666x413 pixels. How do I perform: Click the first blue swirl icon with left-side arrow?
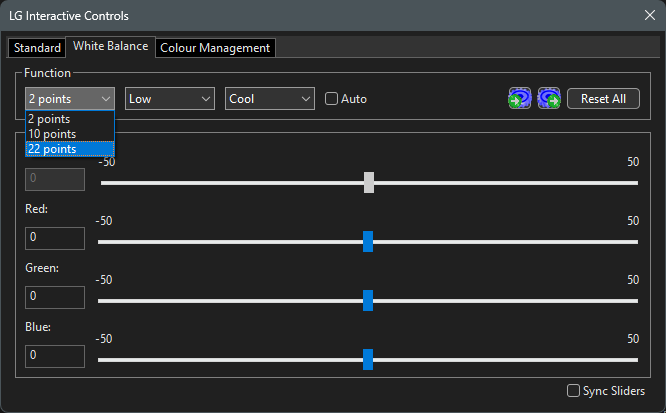click(x=519, y=98)
